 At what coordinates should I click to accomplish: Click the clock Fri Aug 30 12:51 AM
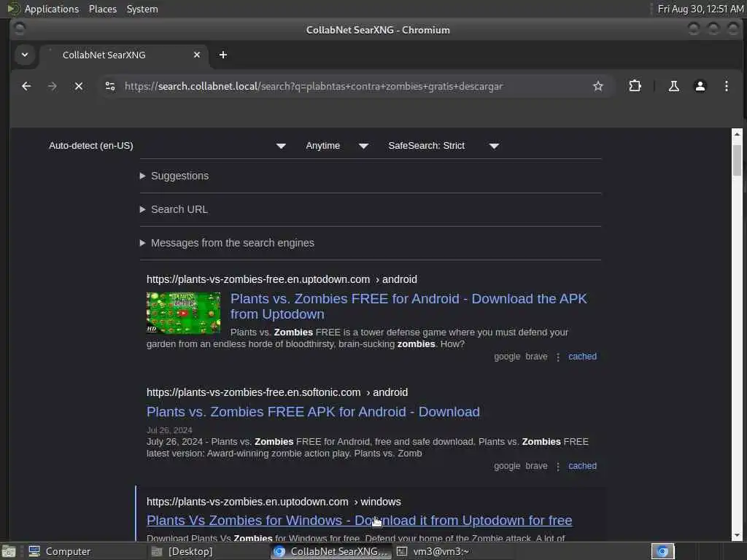click(700, 9)
